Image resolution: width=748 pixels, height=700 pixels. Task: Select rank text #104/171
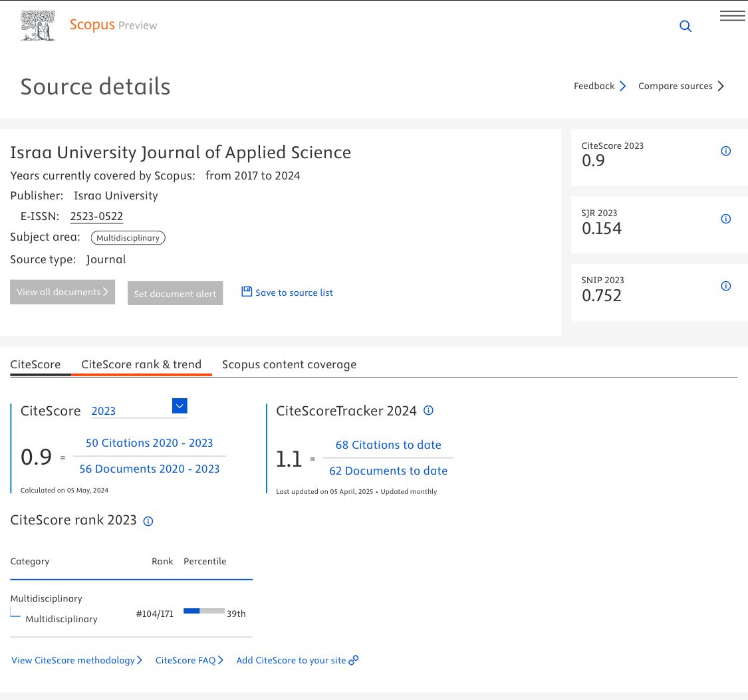(x=154, y=614)
